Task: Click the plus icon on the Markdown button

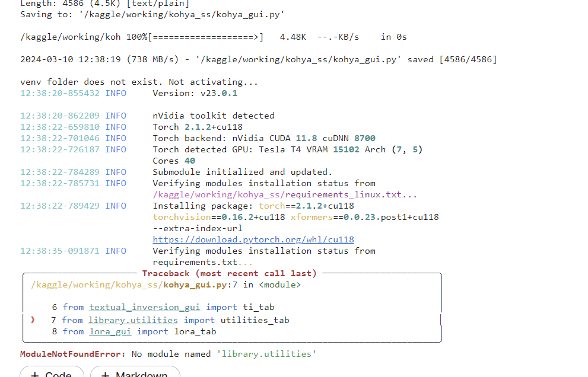Action: (104, 373)
